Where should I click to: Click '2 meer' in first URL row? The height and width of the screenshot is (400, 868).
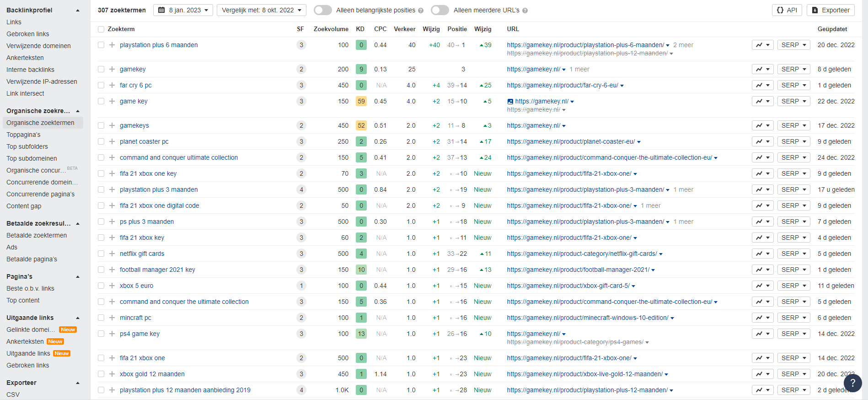[x=683, y=45]
